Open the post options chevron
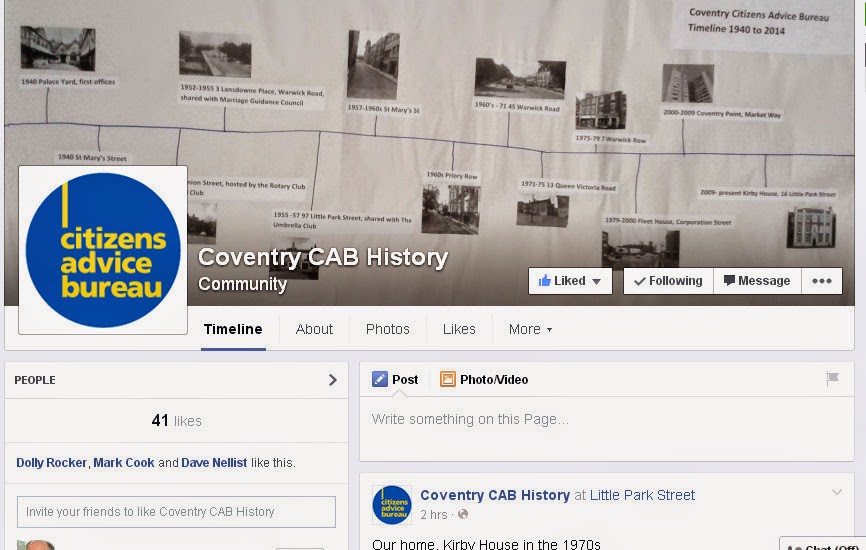This screenshot has width=866, height=550. pyautogui.click(x=837, y=492)
